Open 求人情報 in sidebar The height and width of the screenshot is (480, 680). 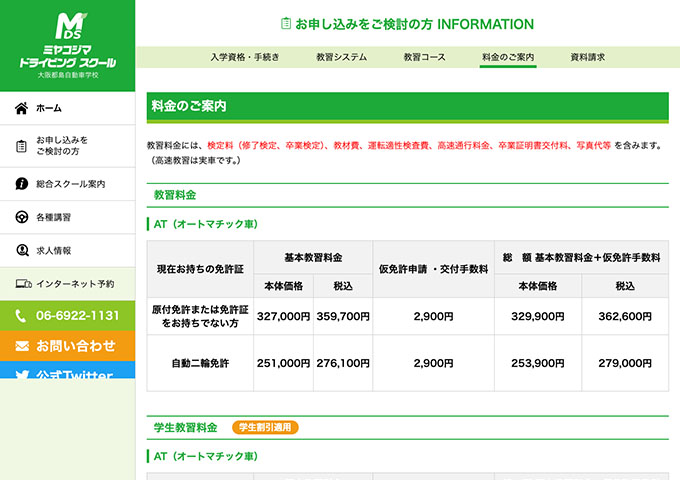[68, 250]
